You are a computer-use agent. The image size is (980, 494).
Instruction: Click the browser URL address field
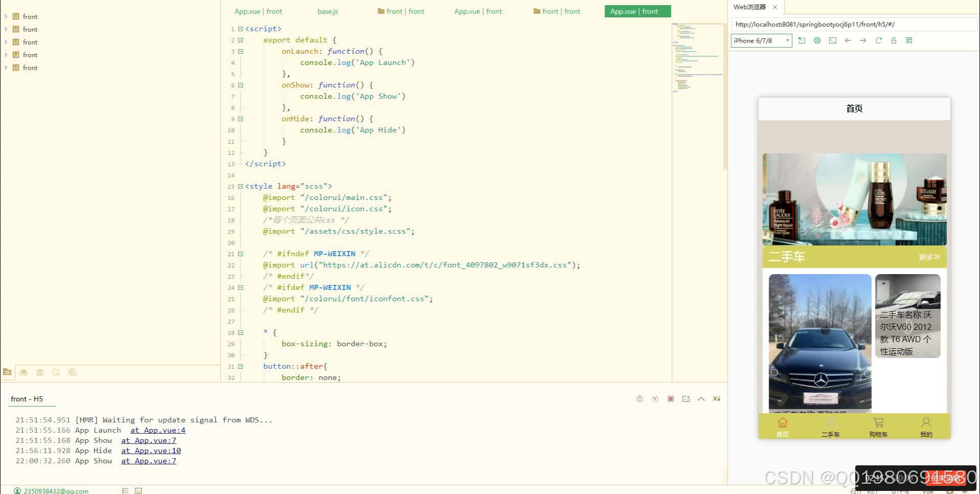click(x=854, y=24)
